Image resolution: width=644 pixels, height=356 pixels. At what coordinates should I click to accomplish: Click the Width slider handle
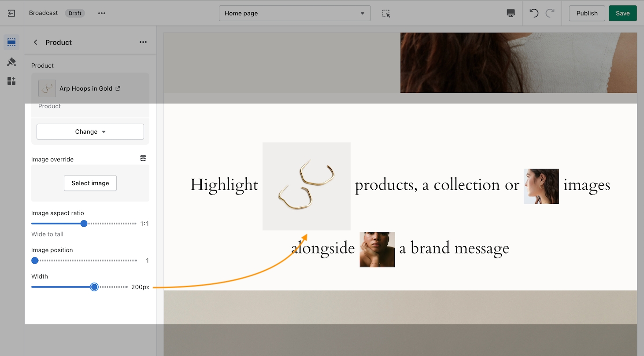tap(94, 287)
